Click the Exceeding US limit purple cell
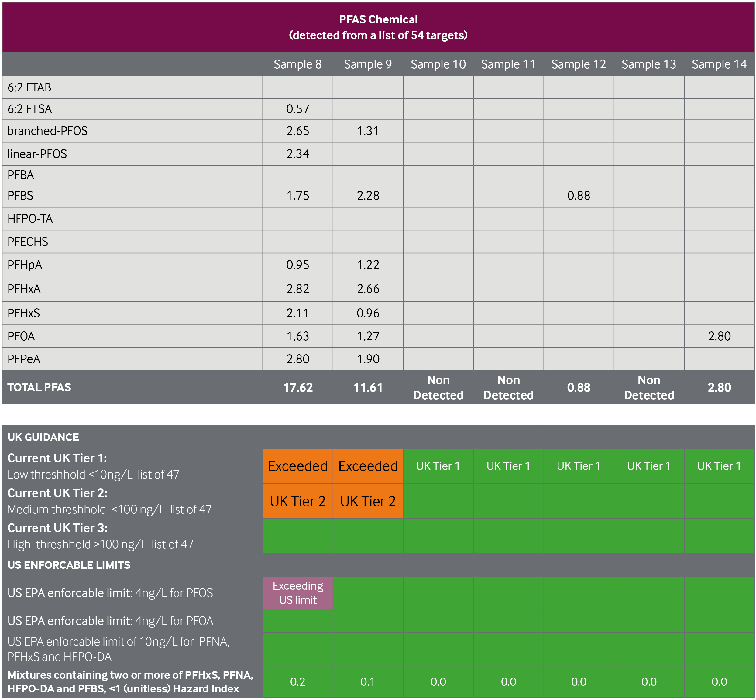 (x=298, y=593)
